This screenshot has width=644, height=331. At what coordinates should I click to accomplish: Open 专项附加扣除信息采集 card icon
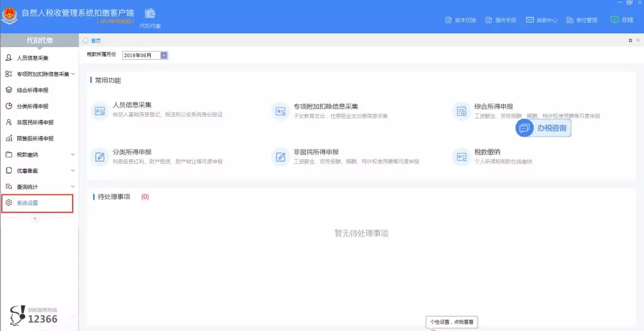click(280, 111)
